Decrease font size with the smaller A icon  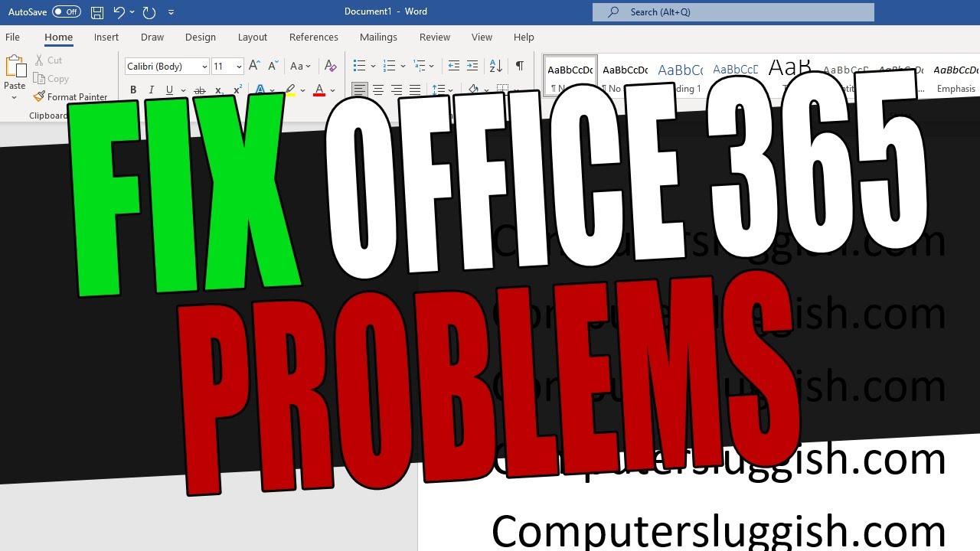[x=273, y=67]
